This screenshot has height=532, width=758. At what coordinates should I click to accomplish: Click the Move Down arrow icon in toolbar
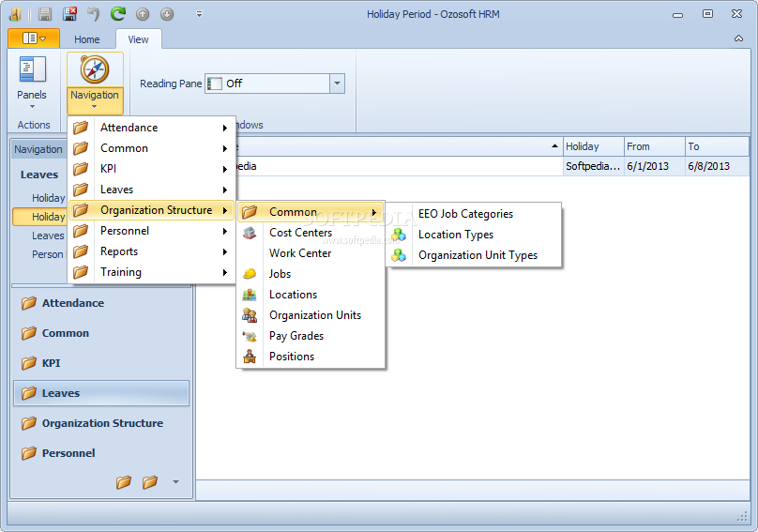(167, 14)
